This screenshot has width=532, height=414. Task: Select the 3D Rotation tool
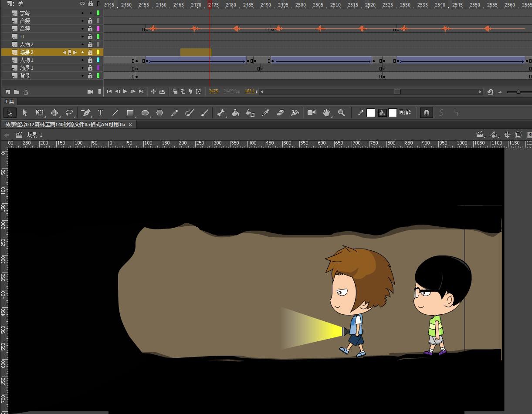[x=54, y=113]
